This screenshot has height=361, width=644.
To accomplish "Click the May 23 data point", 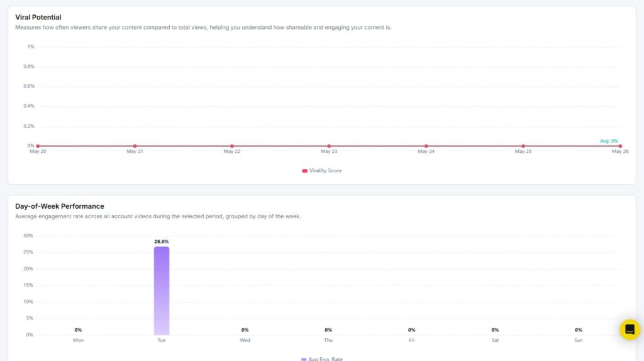I will tap(329, 146).
